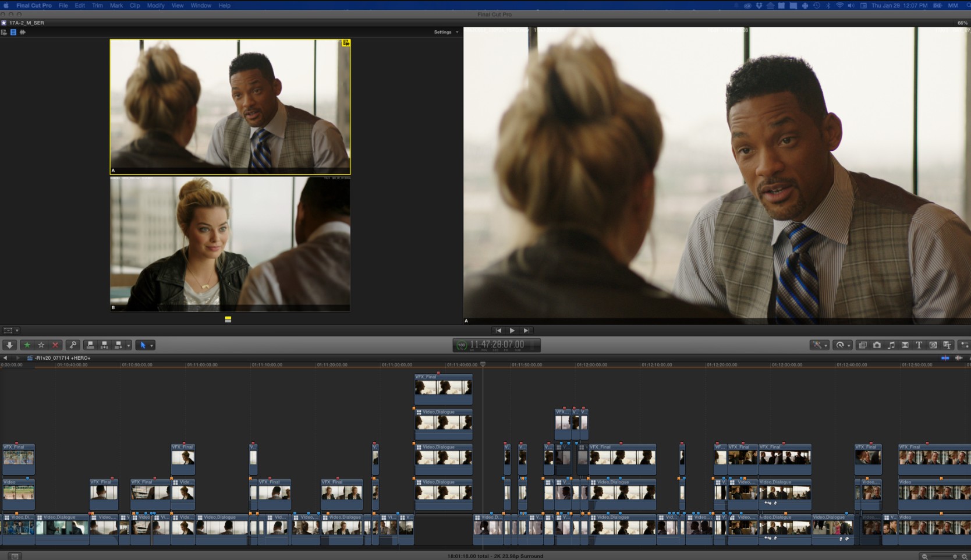The image size is (971, 560).
Task: Click the 18:01:18.00 total status text
Action: pyautogui.click(x=468, y=556)
